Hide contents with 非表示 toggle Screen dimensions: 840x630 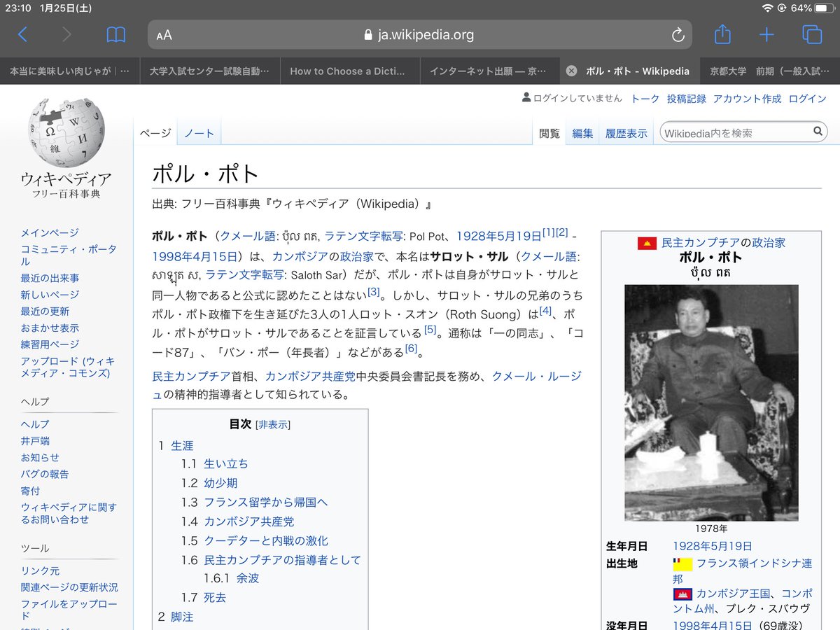coord(273,425)
